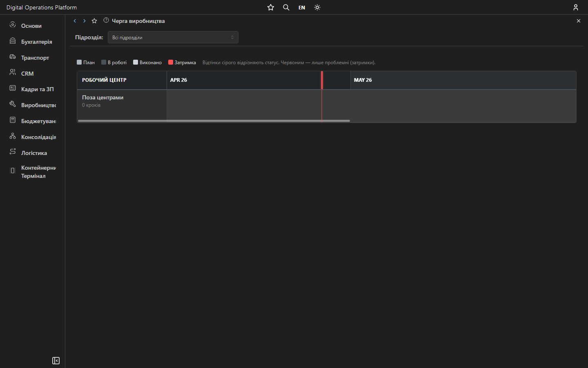This screenshot has height=368, width=588.
Task: Click the В роботі legend swatch
Action: click(104, 62)
